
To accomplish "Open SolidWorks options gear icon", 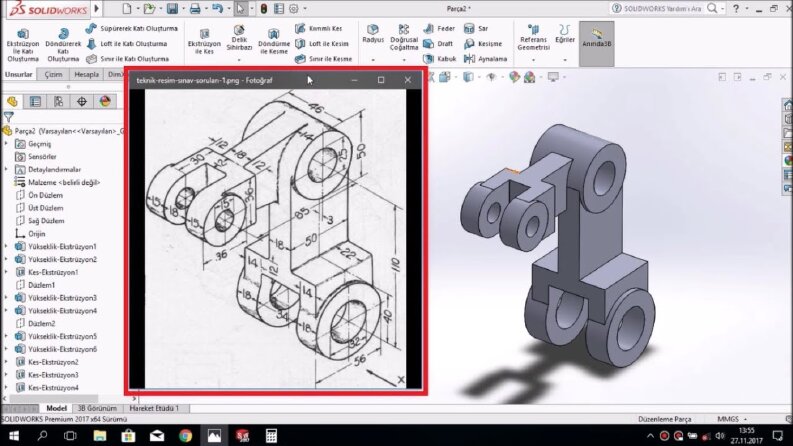I will [x=294, y=9].
